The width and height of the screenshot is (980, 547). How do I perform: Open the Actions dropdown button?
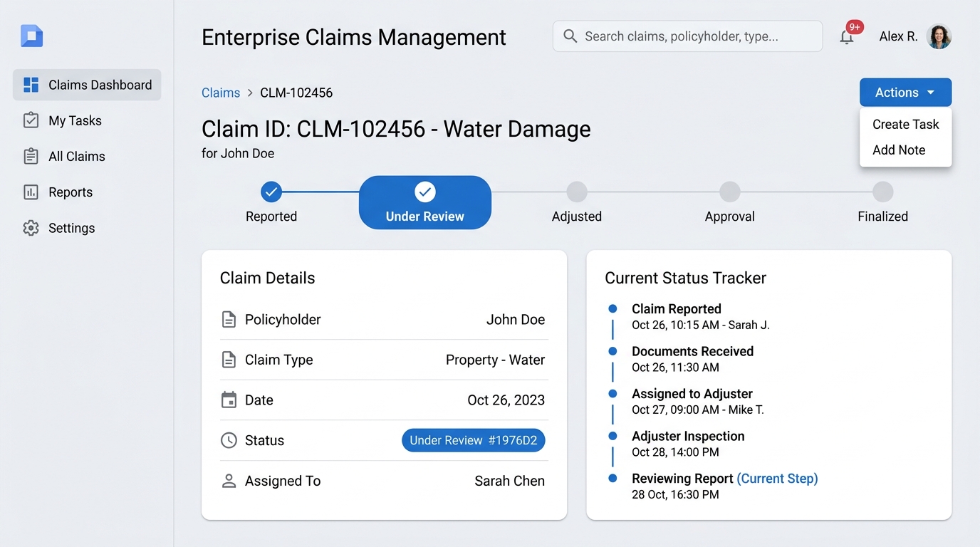905,93
